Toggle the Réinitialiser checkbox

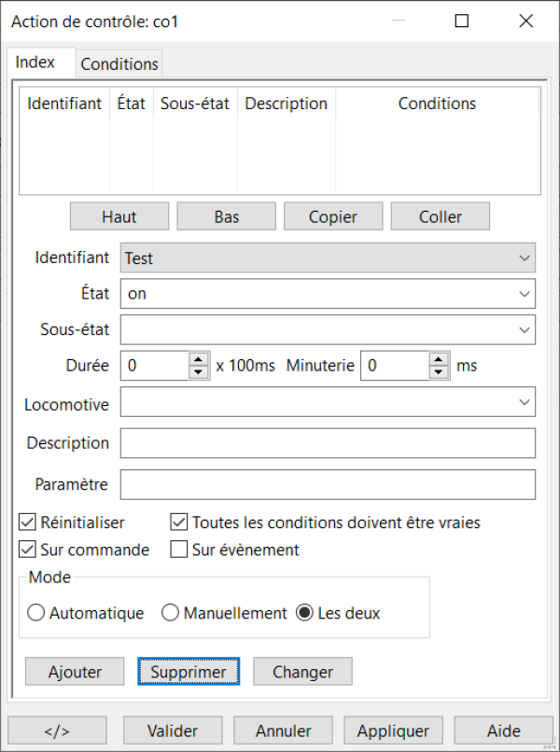click(x=27, y=522)
